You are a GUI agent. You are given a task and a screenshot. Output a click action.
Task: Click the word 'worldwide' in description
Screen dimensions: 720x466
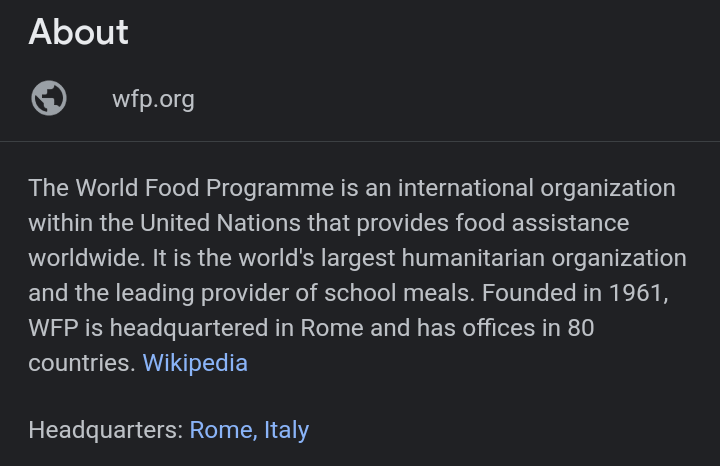86,258
